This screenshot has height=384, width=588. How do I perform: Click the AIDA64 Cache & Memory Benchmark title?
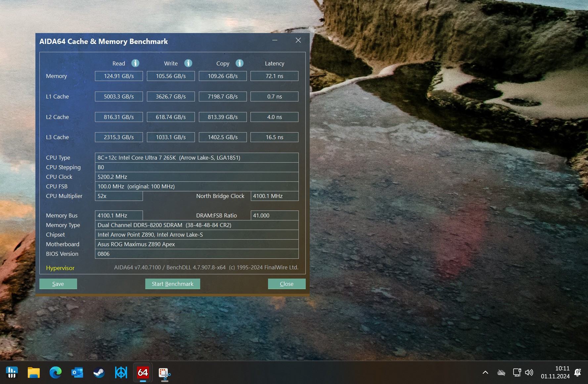point(104,41)
